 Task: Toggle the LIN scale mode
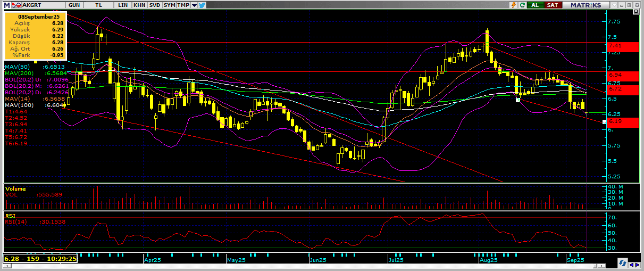pos(123,5)
